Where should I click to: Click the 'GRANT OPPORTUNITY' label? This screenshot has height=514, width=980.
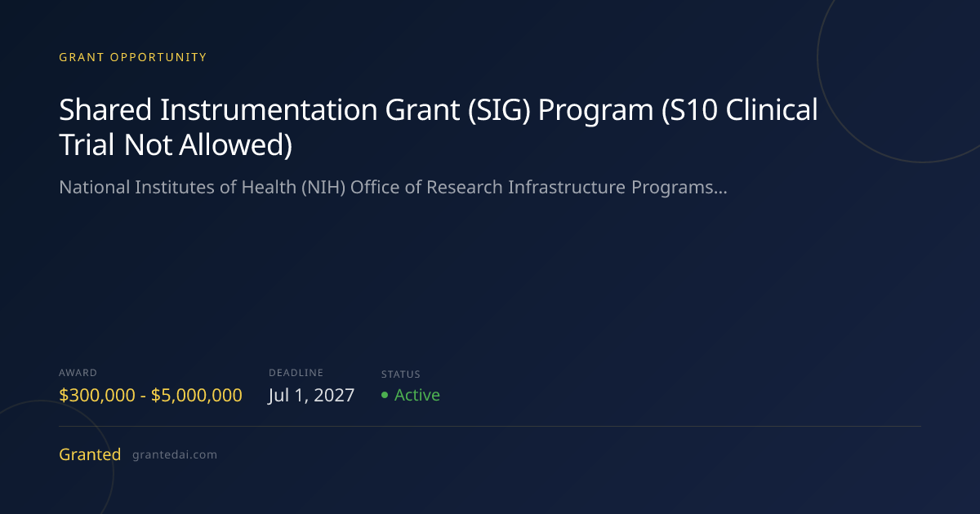pos(133,57)
